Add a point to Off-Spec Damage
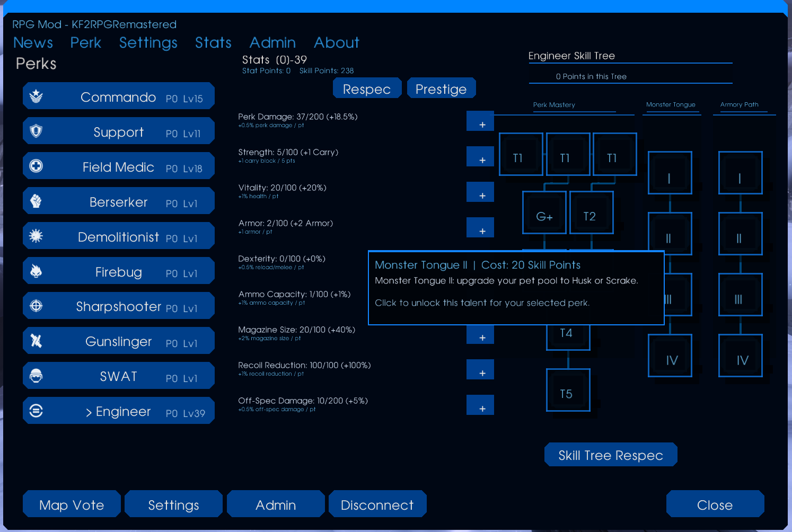Screen dimensions: 792x532 coord(480,405)
